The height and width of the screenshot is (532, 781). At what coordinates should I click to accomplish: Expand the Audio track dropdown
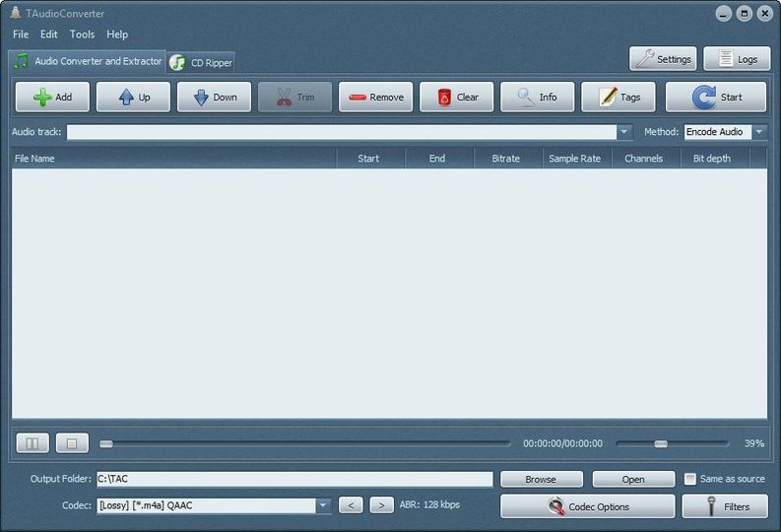[x=624, y=132]
